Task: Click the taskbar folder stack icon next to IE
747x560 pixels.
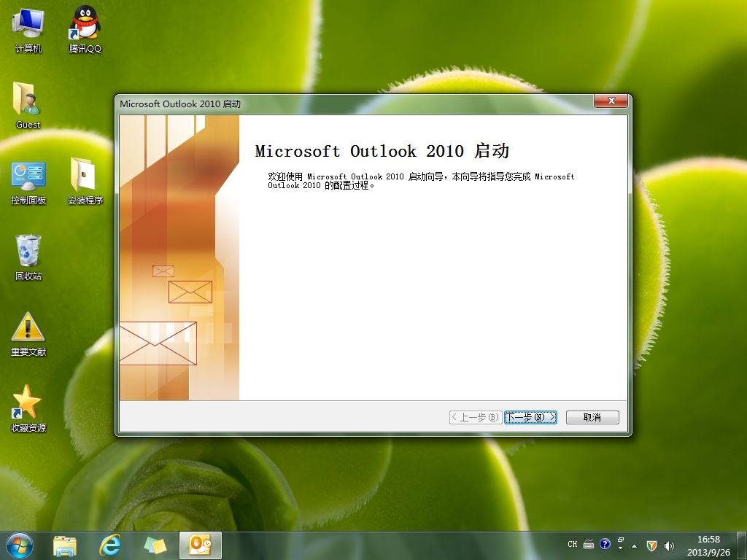Action: coord(155,545)
